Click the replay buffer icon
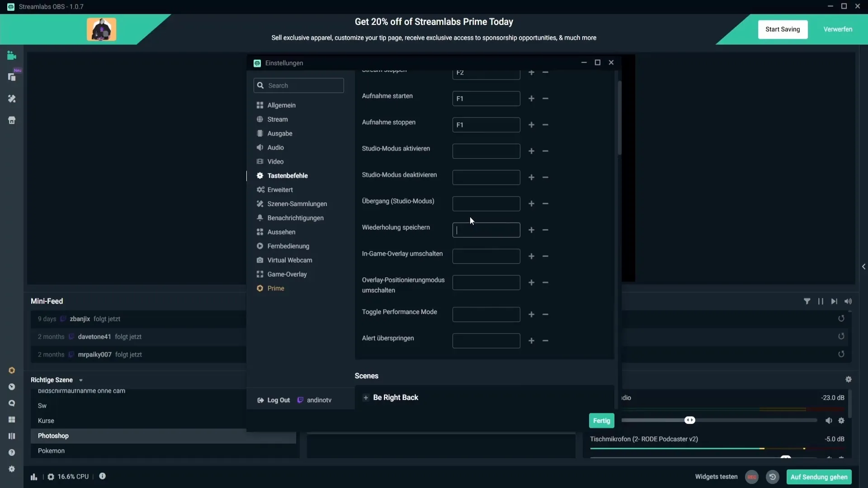The image size is (868, 488). click(773, 477)
